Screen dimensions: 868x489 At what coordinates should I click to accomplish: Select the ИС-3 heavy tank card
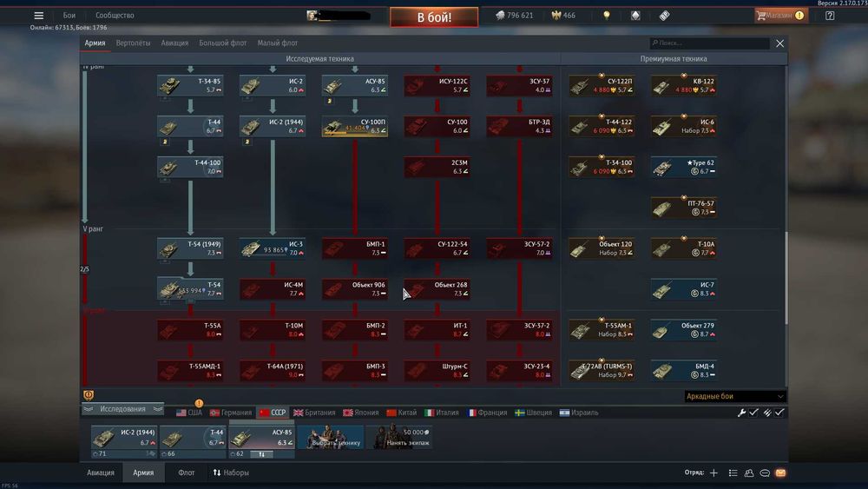273,248
